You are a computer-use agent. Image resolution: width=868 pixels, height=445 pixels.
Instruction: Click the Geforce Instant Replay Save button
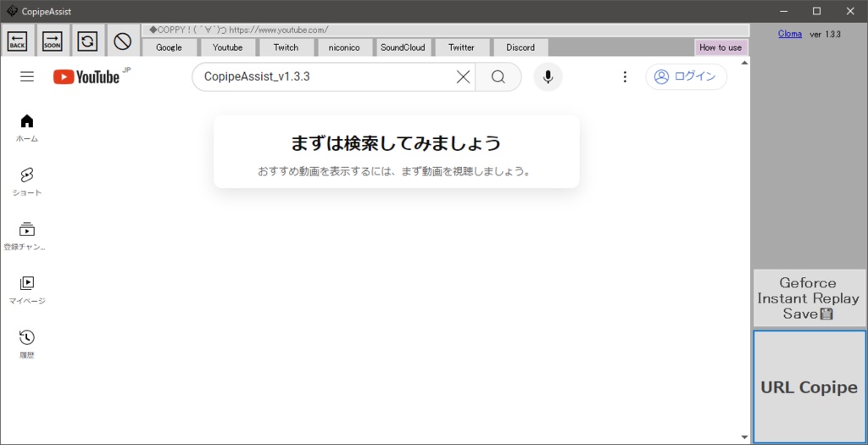coord(809,298)
